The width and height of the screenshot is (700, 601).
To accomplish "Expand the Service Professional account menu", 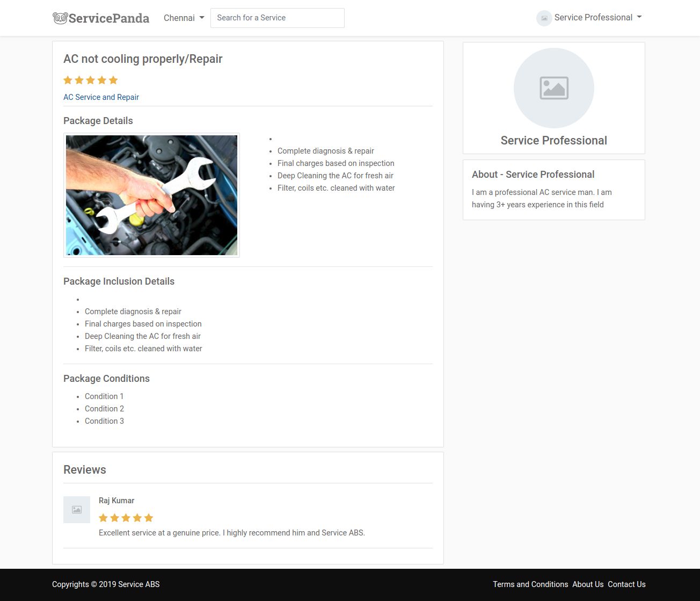I will (x=589, y=18).
